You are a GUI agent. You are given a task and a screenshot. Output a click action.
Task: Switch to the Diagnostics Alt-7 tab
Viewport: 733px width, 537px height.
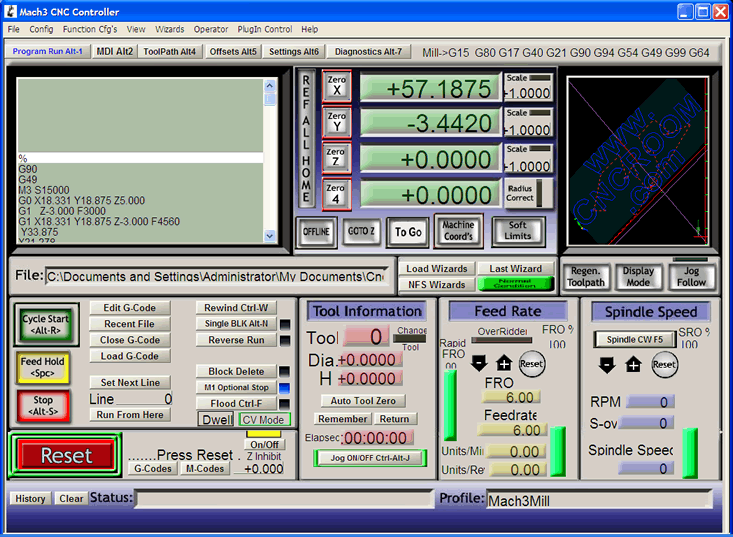(368, 51)
